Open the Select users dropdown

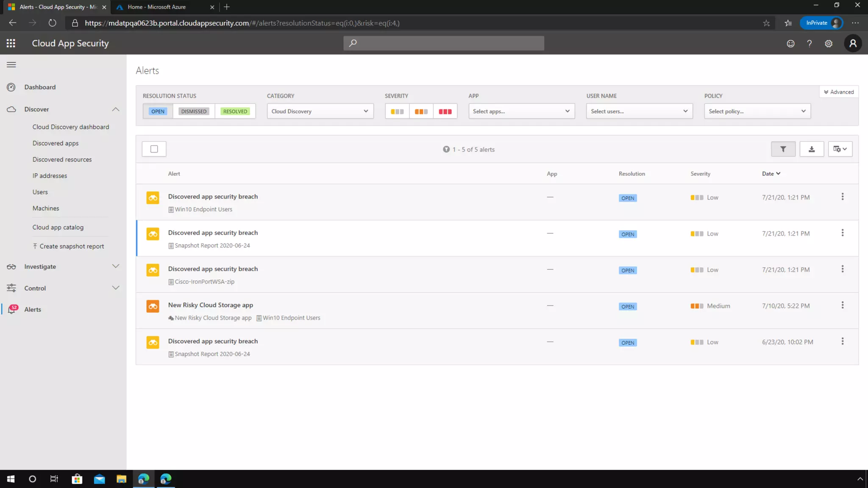point(639,111)
